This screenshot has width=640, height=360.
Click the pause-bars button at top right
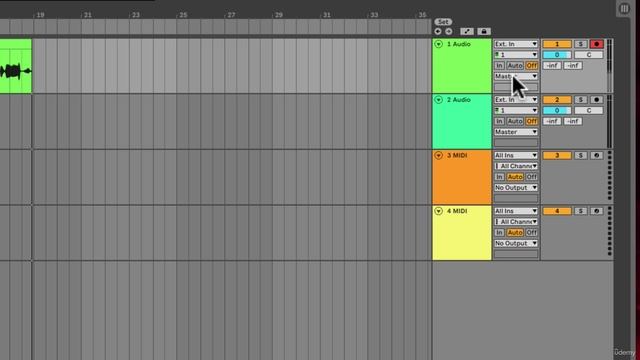click(624, 8)
